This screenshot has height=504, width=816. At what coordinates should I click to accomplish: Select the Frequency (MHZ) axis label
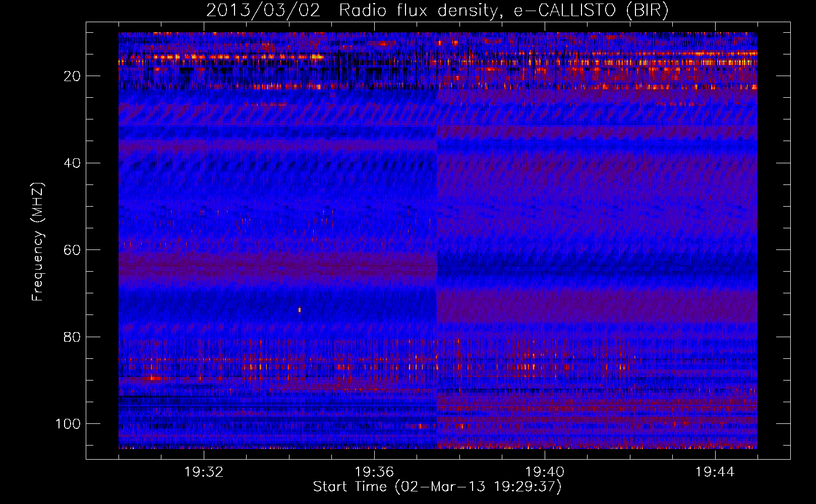(38, 242)
